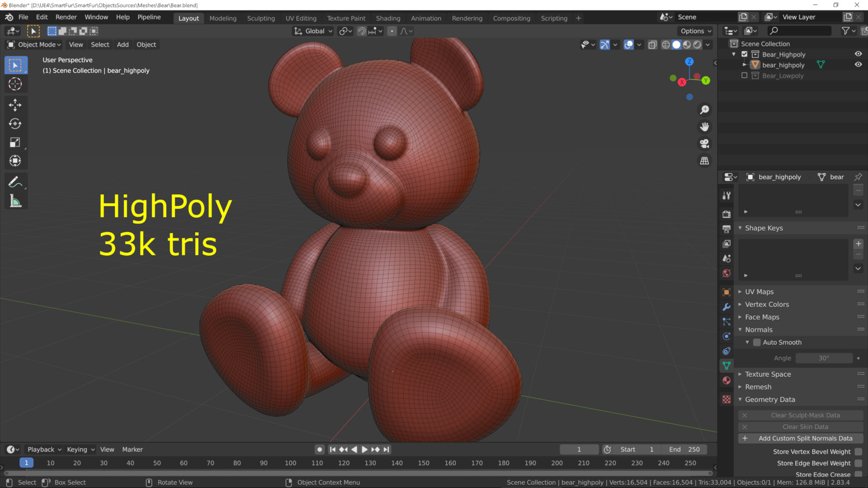
Task: Adjust the Auto Smooth Angle field
Action: (824, 358)
